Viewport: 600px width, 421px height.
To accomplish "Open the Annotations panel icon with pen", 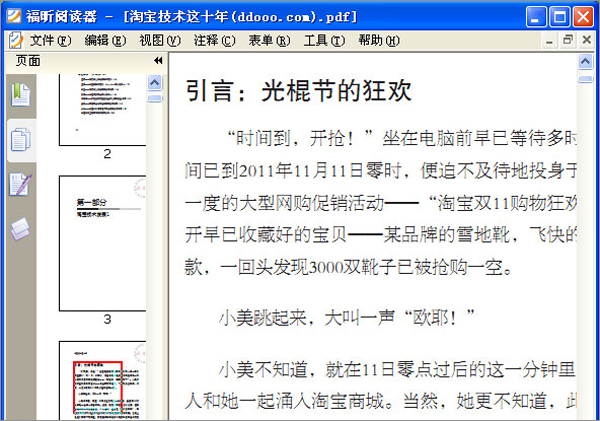I will 21,184.
